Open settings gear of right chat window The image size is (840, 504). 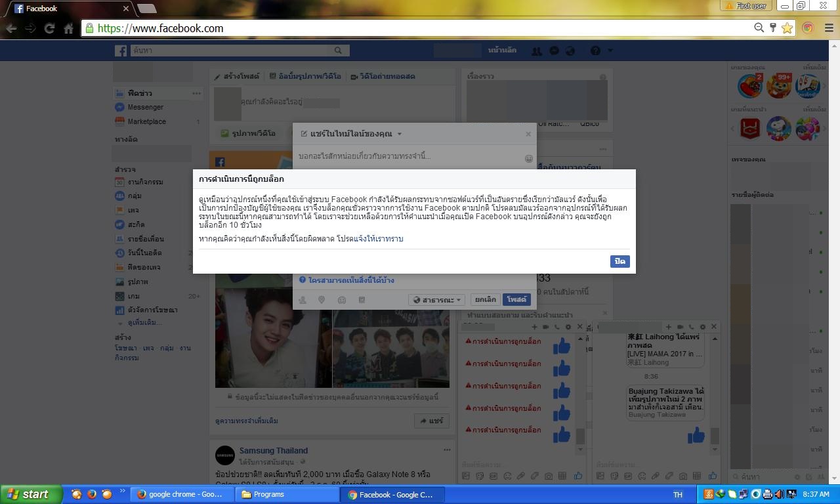coord(702,327)
